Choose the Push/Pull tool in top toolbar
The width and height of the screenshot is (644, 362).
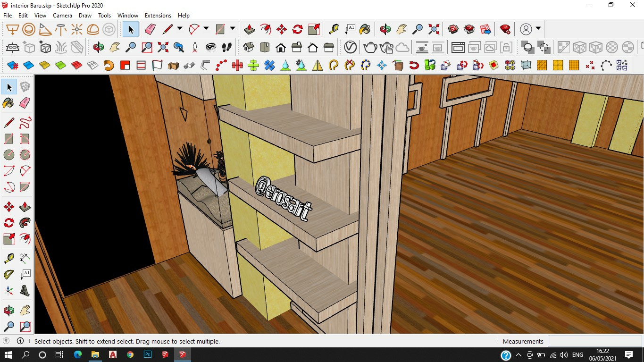coord(250,30)
